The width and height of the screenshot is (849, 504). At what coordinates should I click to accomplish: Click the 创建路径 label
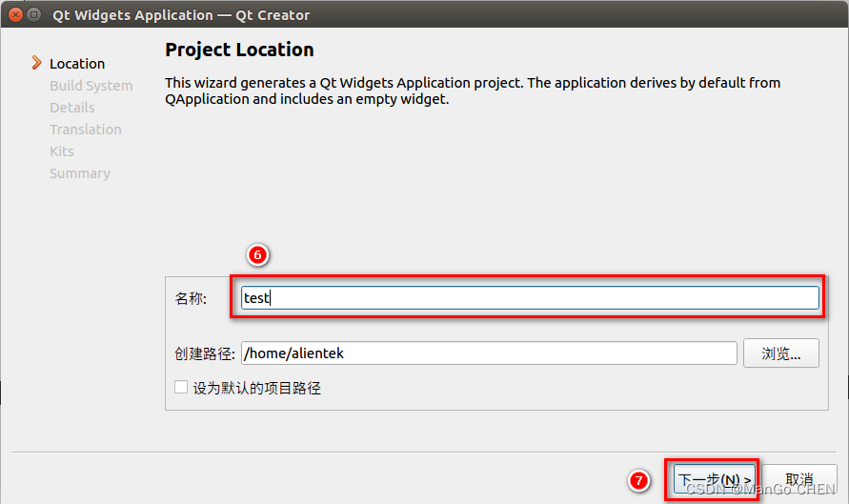[x=204, y=353]
